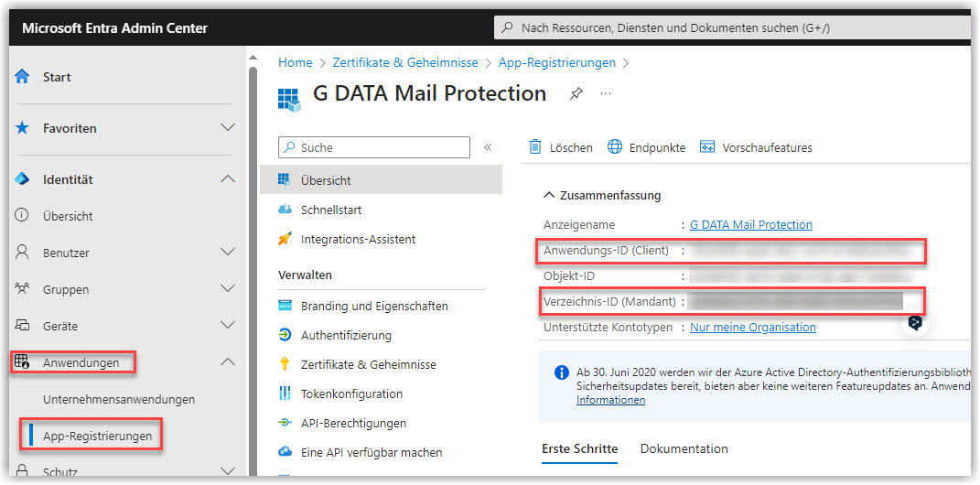Click the API-Berechtigungen icon

pos(285,423)
